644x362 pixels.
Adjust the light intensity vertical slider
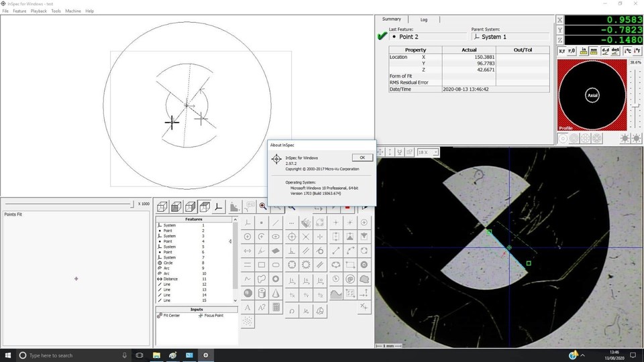coord(635,106)
